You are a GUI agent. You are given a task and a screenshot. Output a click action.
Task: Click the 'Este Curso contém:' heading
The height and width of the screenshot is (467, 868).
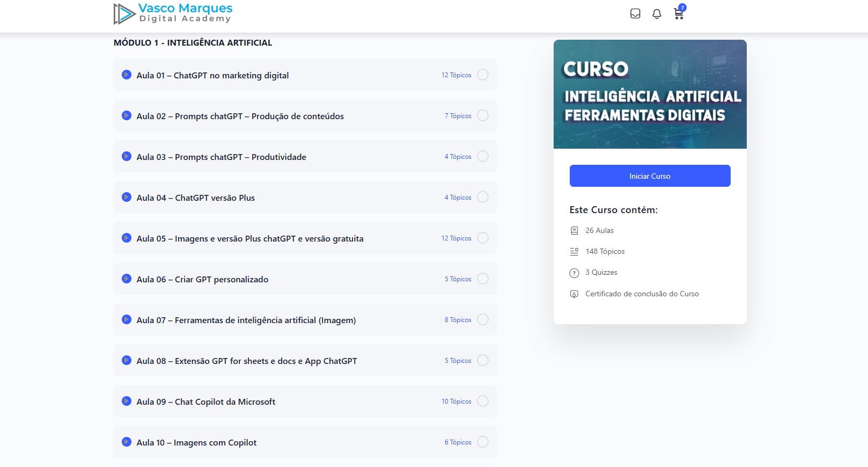click(x=614, y=210)
